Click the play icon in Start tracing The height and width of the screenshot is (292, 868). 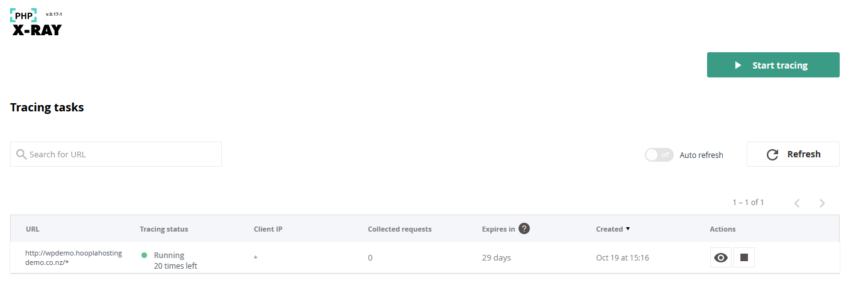(x=739, y=65)
